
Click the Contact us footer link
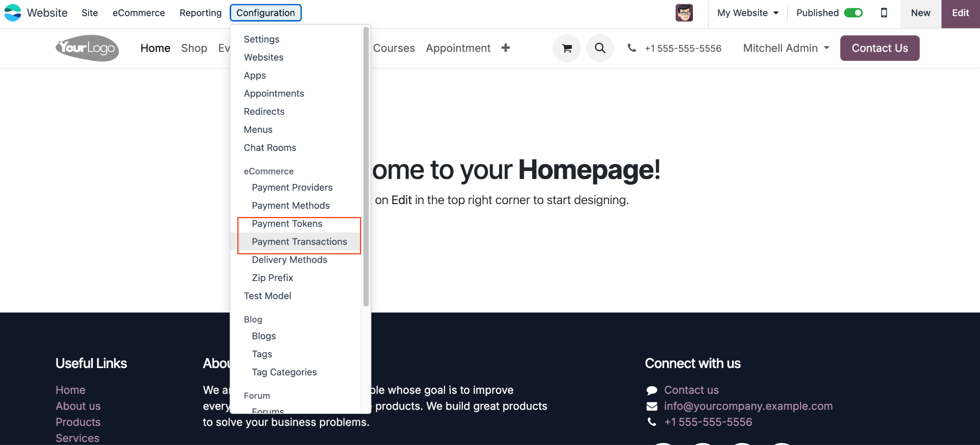691,391
